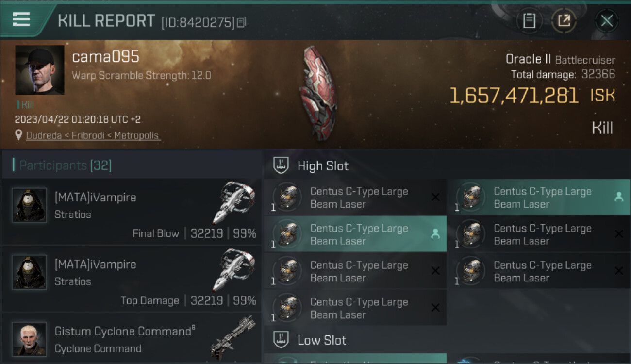Click the High Slot shield icon

(x=282, y=165)
